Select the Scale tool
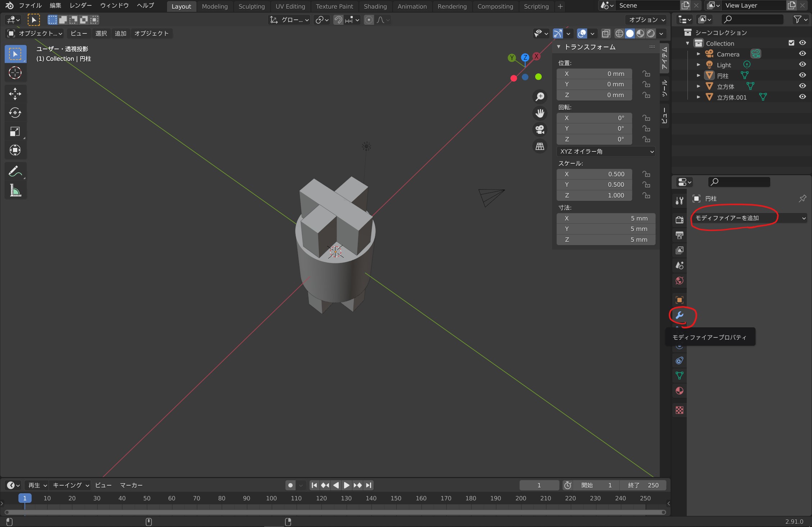This screenshot has height=527, width=812. pyautogui.click(x=15, y=132)
